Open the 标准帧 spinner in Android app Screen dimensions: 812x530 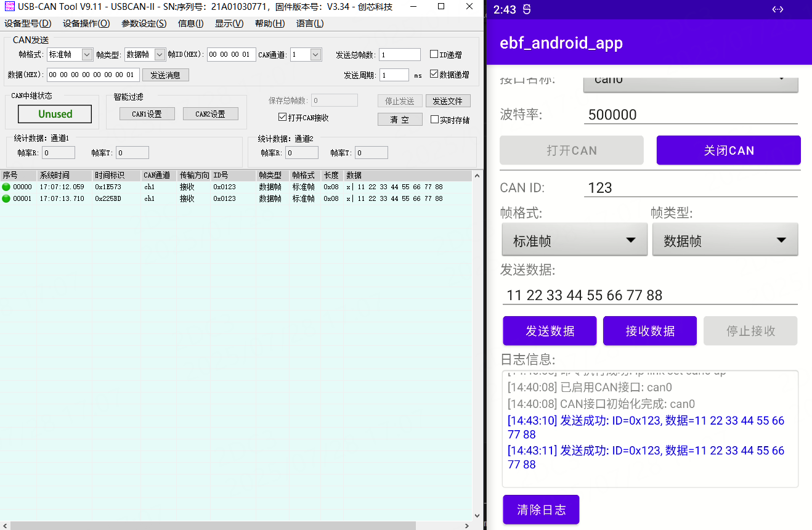(x=575, y=240)
